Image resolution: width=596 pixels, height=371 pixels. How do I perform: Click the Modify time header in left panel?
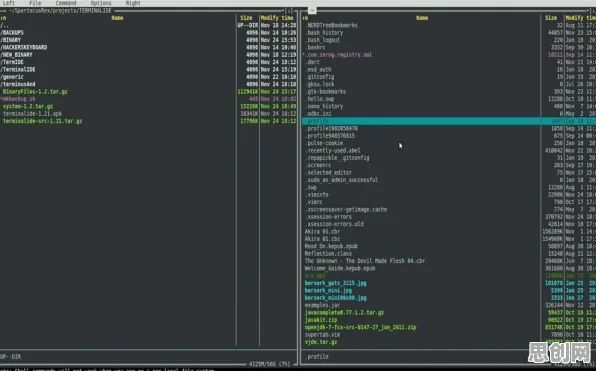277,18
